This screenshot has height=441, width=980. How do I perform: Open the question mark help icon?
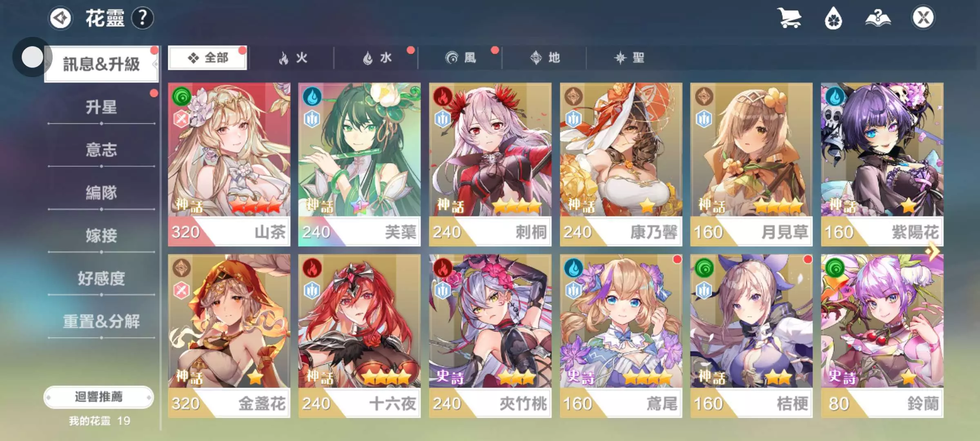[x=142, y=18]
